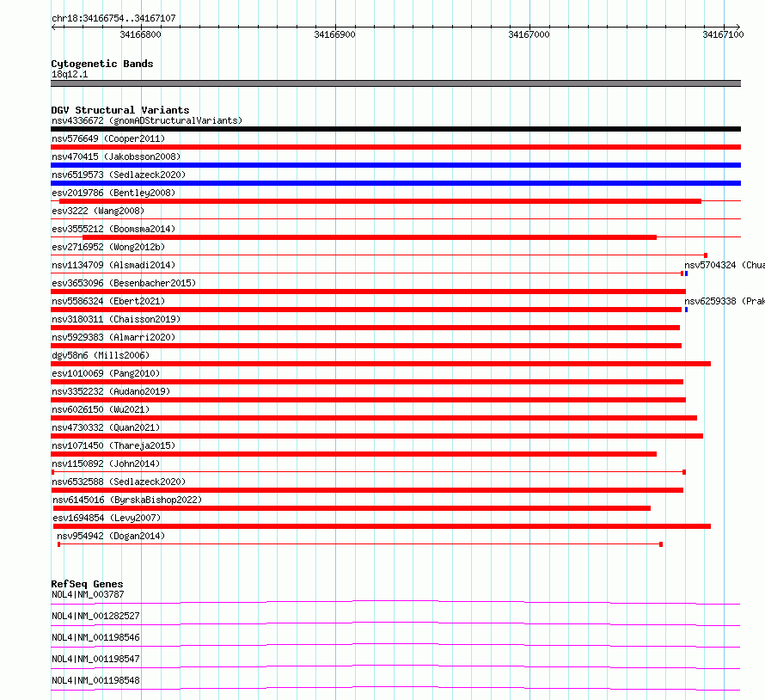
Task: Select nsv1071450 (Thareja2015) label
Action: (113, 445)
